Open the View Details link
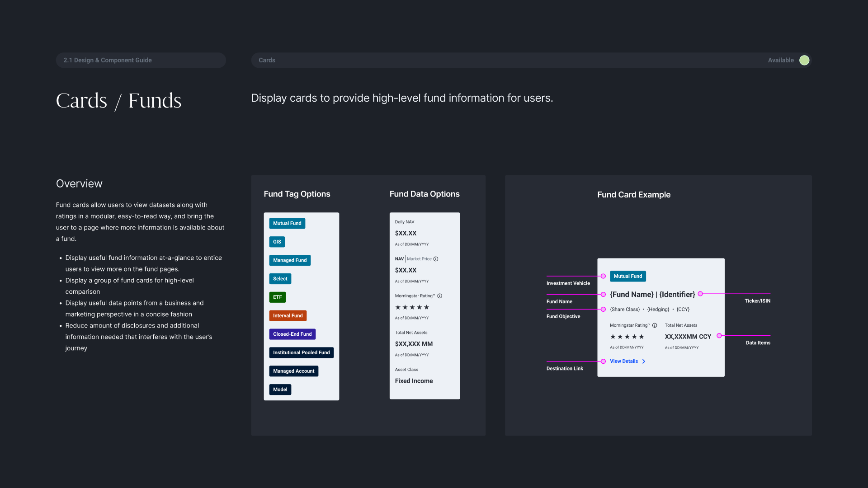 [623, 361]
